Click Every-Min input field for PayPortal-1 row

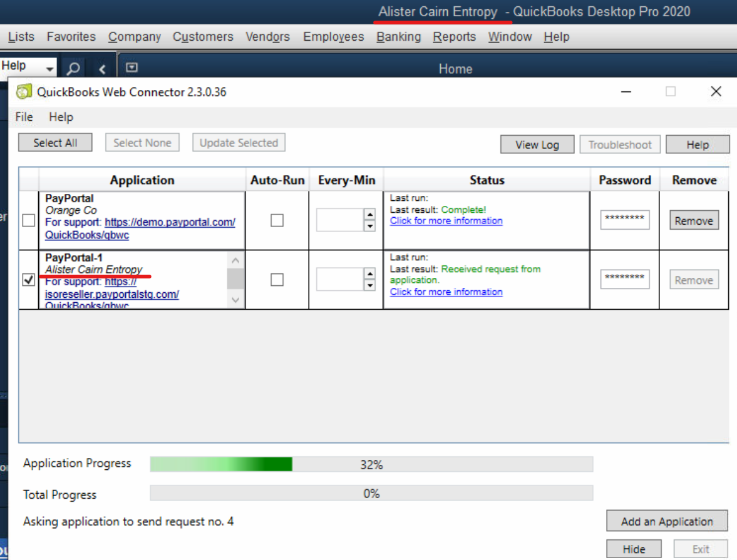point(340,279)
